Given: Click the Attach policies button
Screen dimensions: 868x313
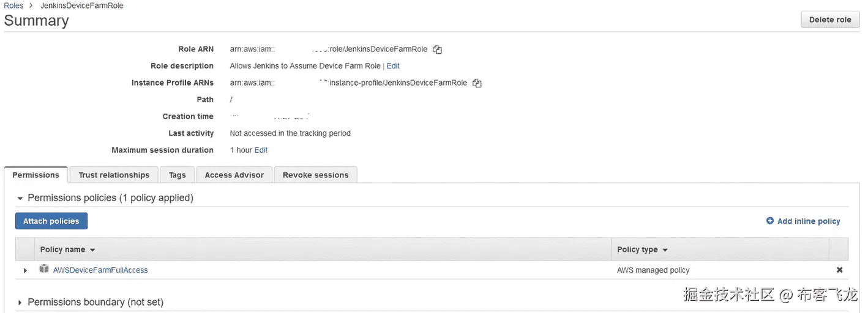Looking at the screenshot, I should pyautogui.click(x=51, y=221).
